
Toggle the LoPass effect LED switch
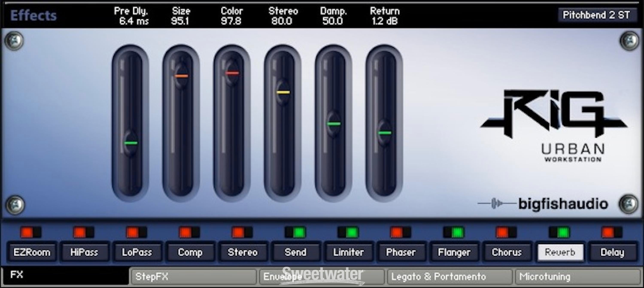(x=137, y=232)
